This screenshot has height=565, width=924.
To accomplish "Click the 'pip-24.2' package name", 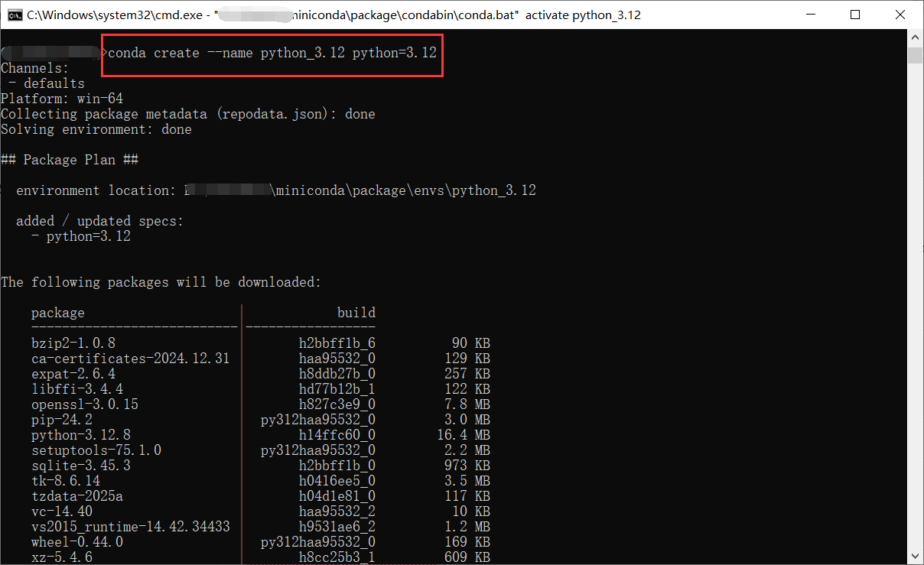I will [x=62, y=420].
